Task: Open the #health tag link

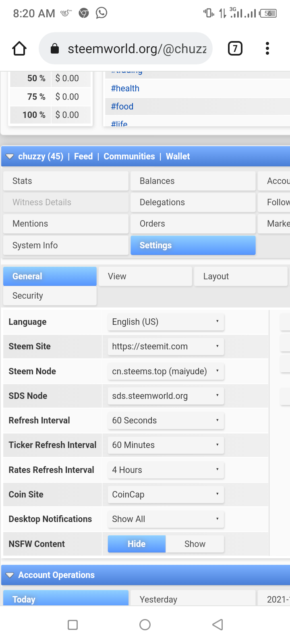Action: [x=125, y=89]
